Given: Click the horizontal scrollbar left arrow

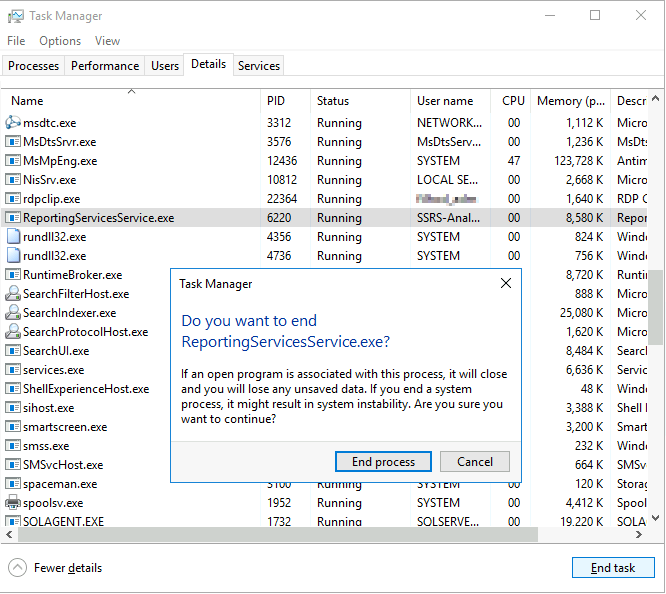Looking at the screenshot, I should click(x=9, y=535).
